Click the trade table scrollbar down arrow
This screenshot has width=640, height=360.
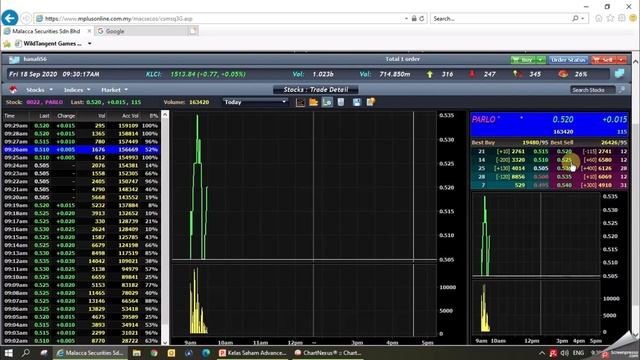click(x=165, y=342)
